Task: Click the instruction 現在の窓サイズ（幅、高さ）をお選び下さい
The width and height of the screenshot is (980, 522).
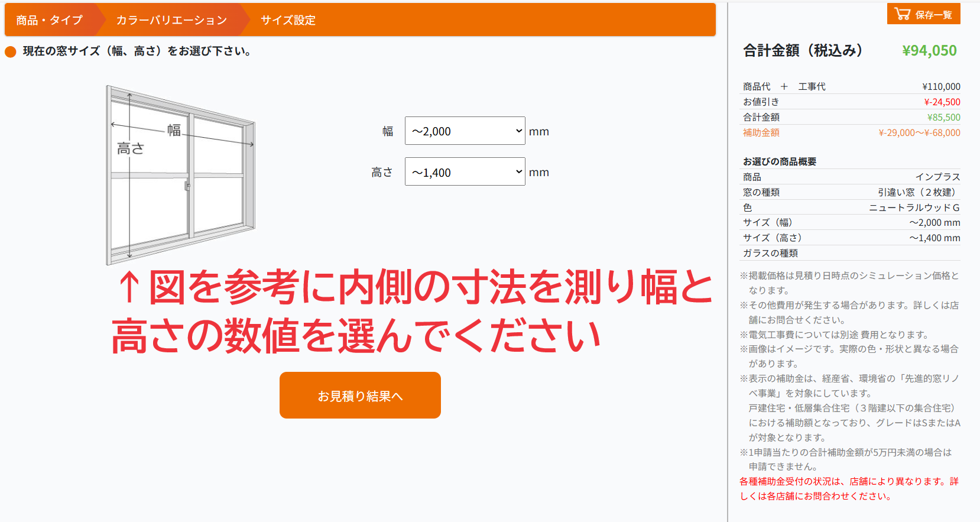Action: [x=137, y=51]
